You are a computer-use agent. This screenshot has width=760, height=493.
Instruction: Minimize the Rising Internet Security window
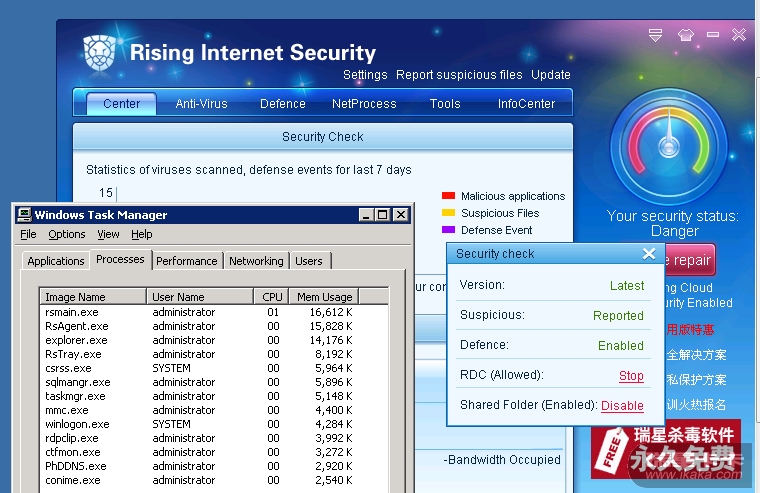712,34
